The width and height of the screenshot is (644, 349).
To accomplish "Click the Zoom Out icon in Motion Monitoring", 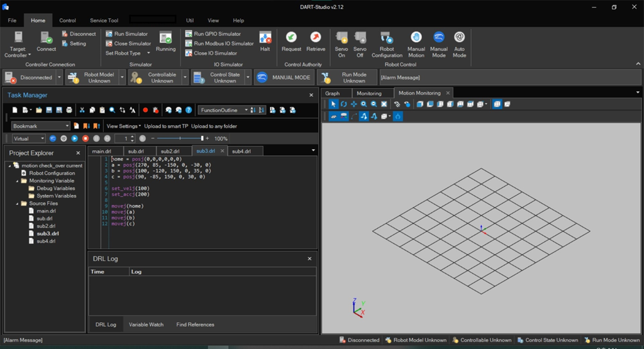I will coord(374,104).
